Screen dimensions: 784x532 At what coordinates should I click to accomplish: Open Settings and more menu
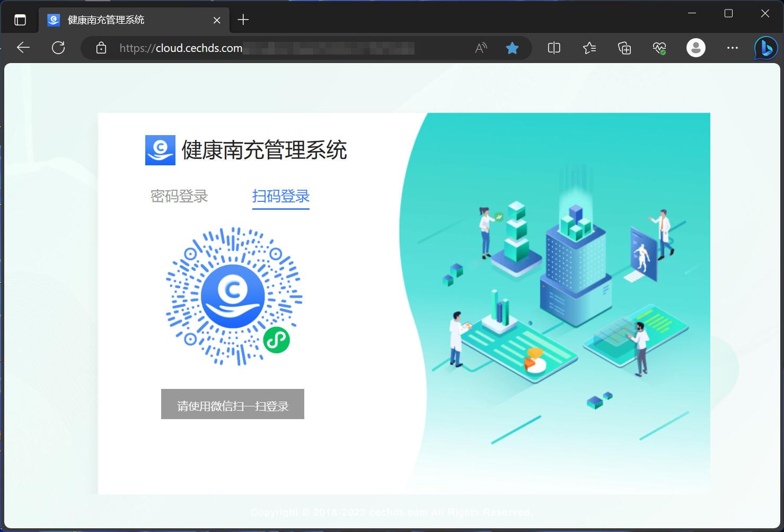733,48
